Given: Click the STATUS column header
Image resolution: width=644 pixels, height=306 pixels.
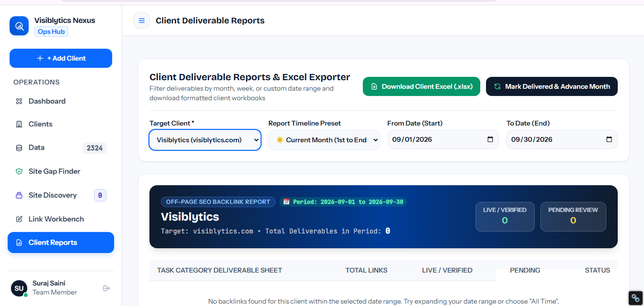Looking at the screenshot, I should [598, 270].
